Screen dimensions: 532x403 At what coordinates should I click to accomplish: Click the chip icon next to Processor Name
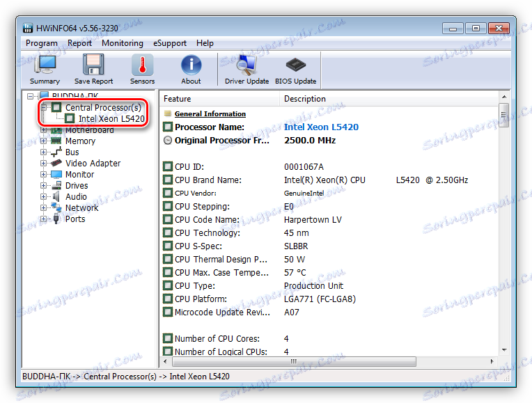(x=168, y=127)
